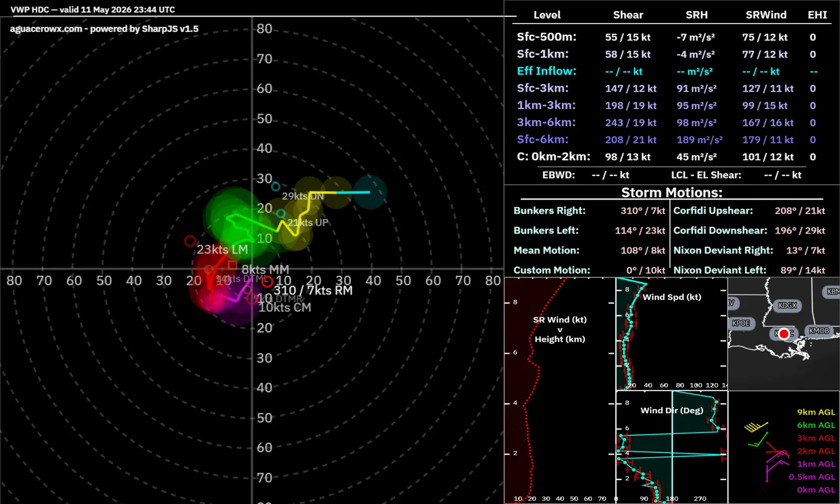Viewport: 840px width, 504px height.
Task: Click the green '6km AGL' legend entry
Action: click(x=816, y=425)
